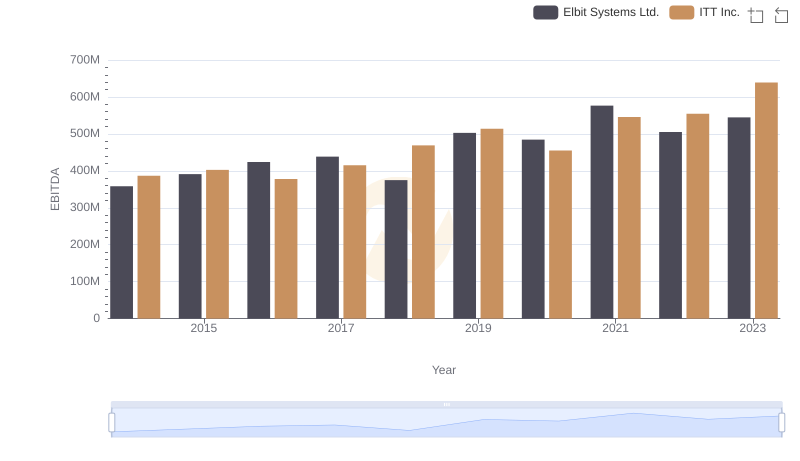Click the 500M y-axis label
This screenshot has width=800, height=461.
point(85,134)
